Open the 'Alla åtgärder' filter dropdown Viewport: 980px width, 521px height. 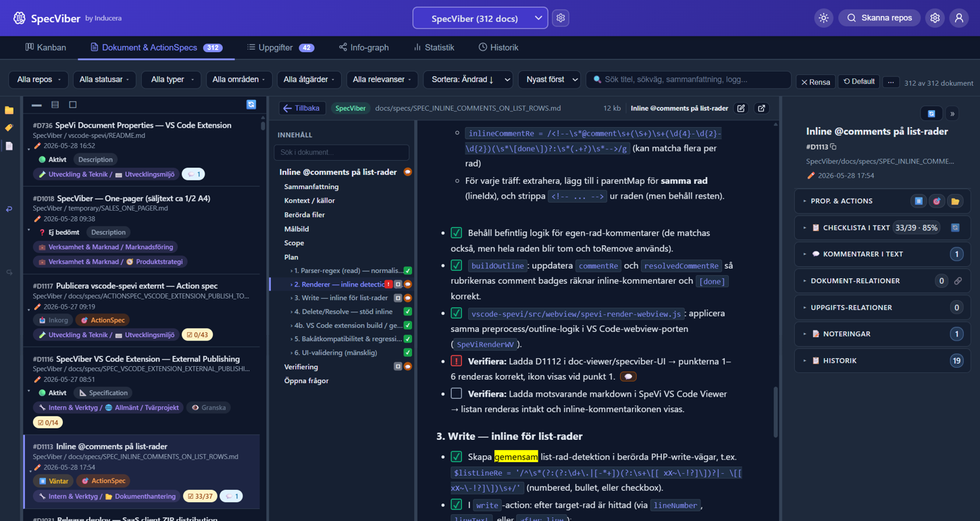click(x=310, y=80)
